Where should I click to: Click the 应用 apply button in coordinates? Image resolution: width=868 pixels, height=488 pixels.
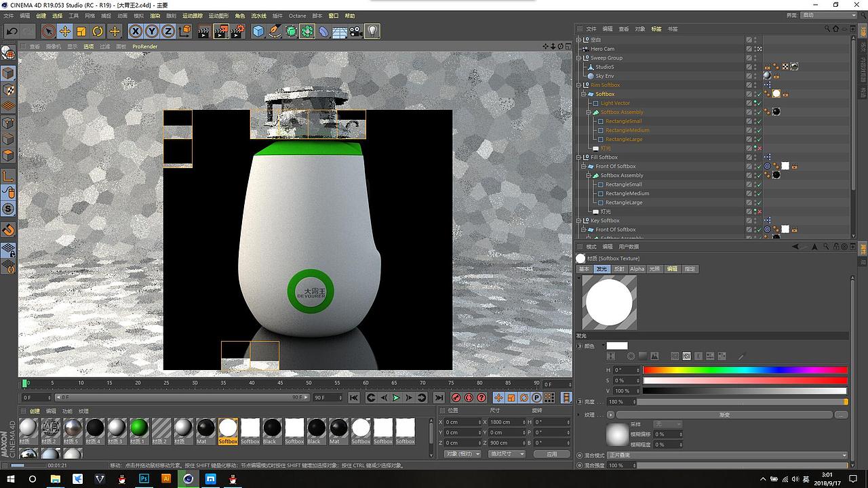point(552,453)
